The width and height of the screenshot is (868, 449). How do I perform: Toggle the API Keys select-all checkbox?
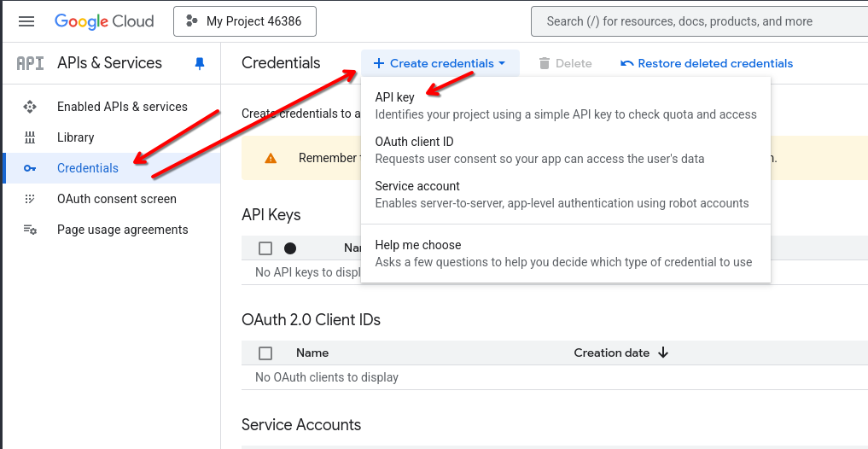(x=265, y=248)
